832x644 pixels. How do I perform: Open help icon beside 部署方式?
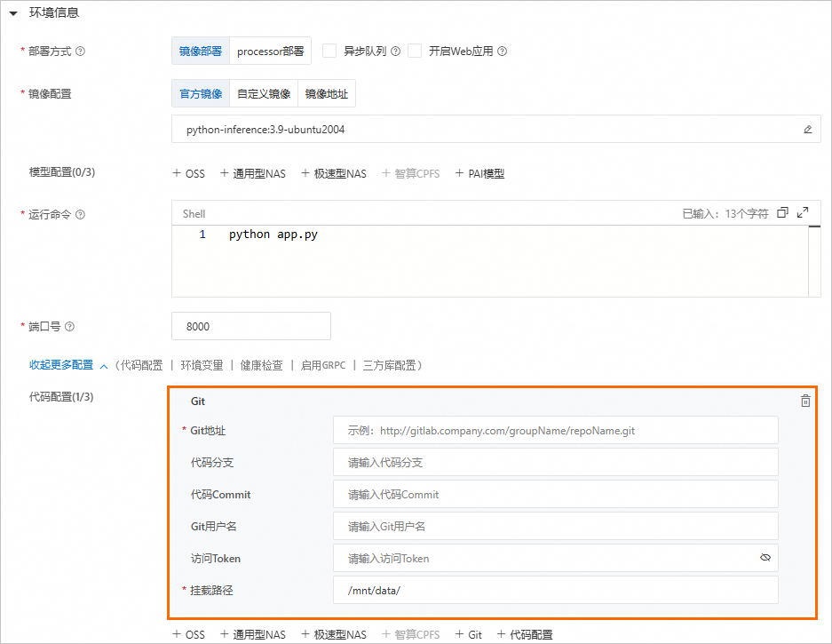pyautogui.click(x=80, y=52)
